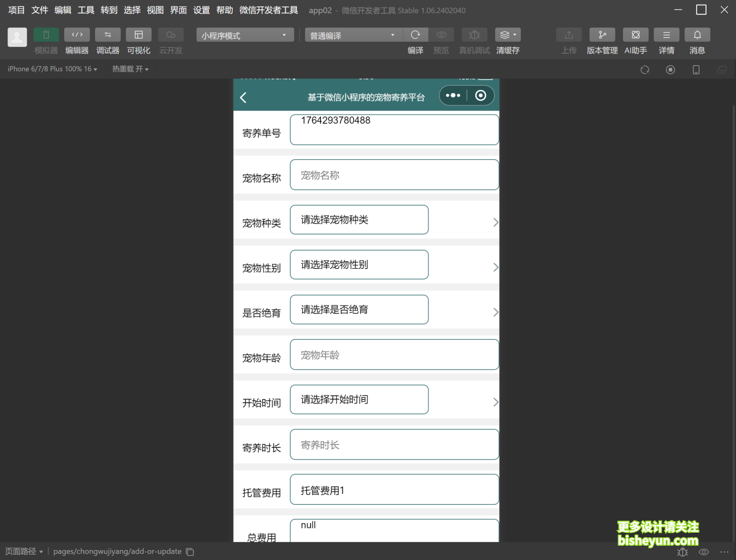Toggle the editor panel button
Viewport: 736px width, 560px height.
pos(77,35)
